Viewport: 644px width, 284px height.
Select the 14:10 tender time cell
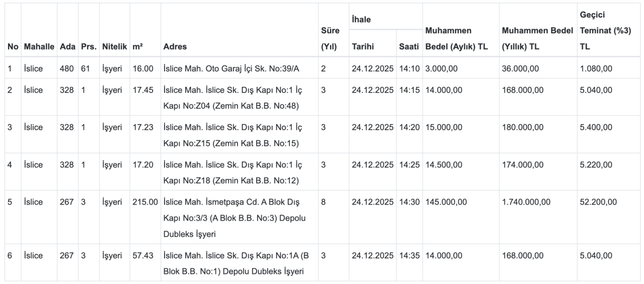pyautogui.click(x=409, y=67)
